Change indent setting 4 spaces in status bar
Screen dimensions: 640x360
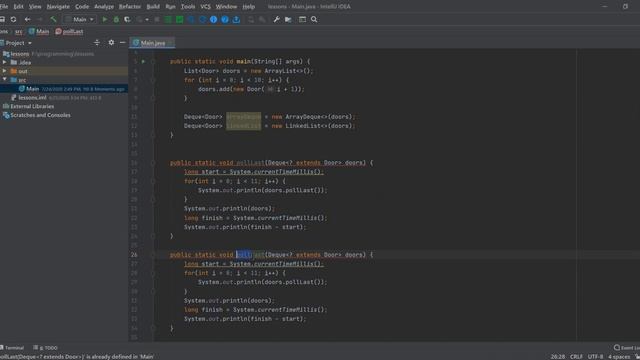point(619,357)
